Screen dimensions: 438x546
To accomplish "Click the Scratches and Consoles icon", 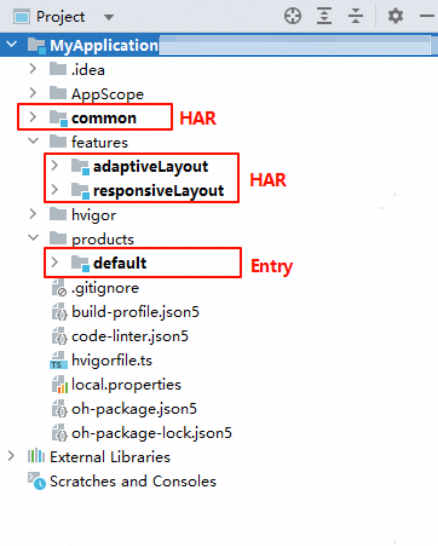I will [x=37, y=481].
